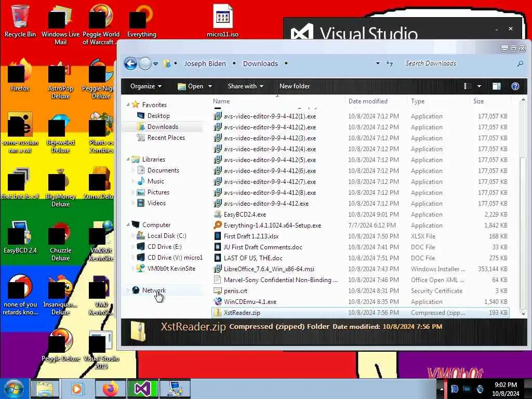Open Windows Media Player from the taskbar
The height and width of the screenshot is (399, 532).
(77, 389)
